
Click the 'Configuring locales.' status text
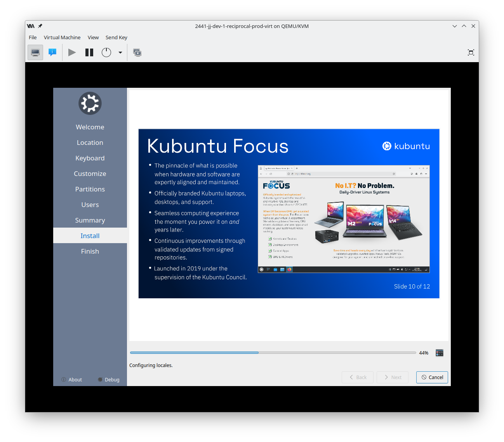click(151, 365)
